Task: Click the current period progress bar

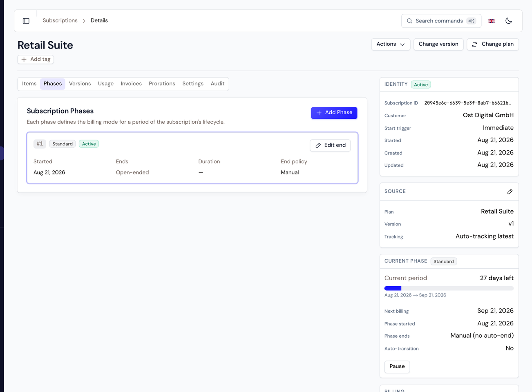Action: click(x=449, y=288)
